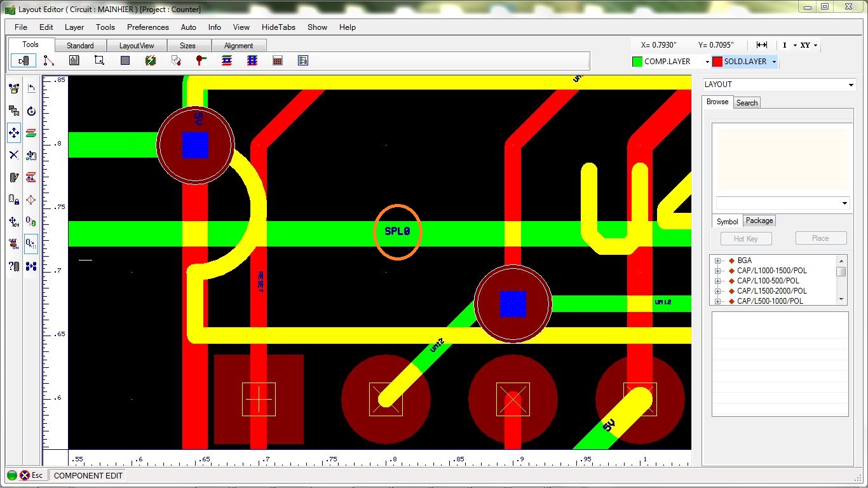Click the paint drop fill tool icon

point(176,61)
